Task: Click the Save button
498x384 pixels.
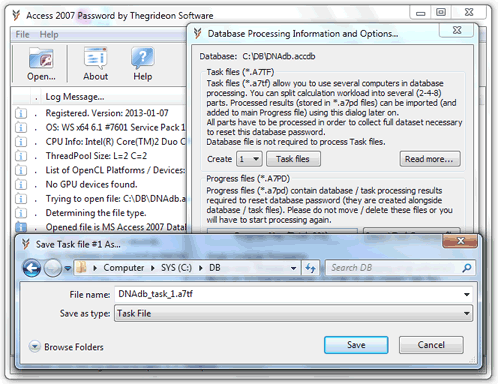Action: [x=356, y=345]
